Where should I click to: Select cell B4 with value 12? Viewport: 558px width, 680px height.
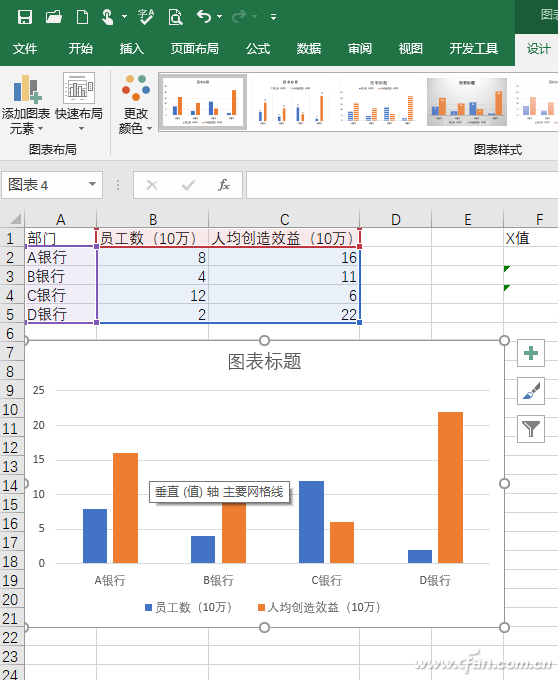(x=153, y=295)
